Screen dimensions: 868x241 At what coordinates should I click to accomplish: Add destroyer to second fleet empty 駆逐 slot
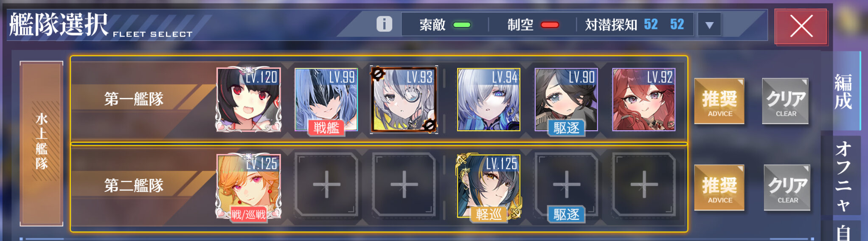pos(566,186)
